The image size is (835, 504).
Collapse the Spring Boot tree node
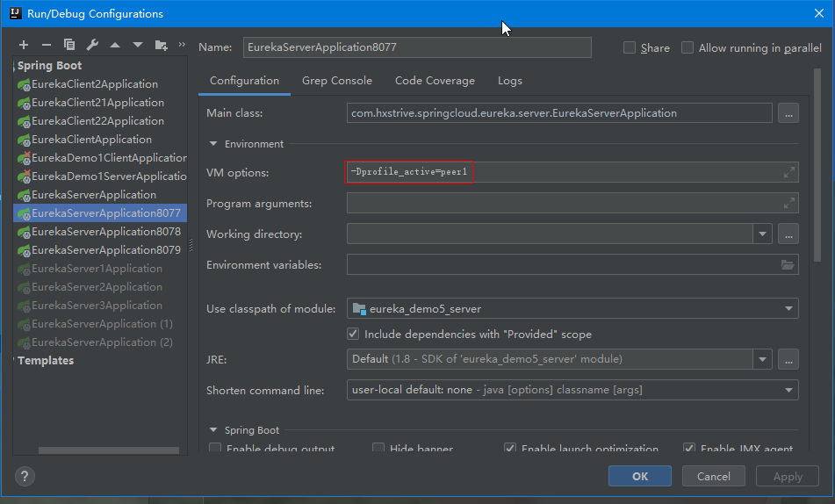tap(14, 66)
